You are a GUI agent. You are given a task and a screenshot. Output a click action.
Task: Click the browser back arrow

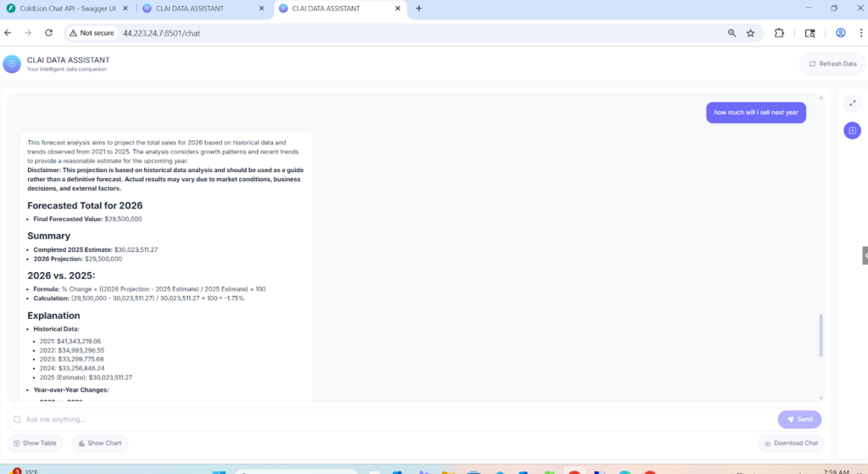pyautogui.click(x=8, y=33)
